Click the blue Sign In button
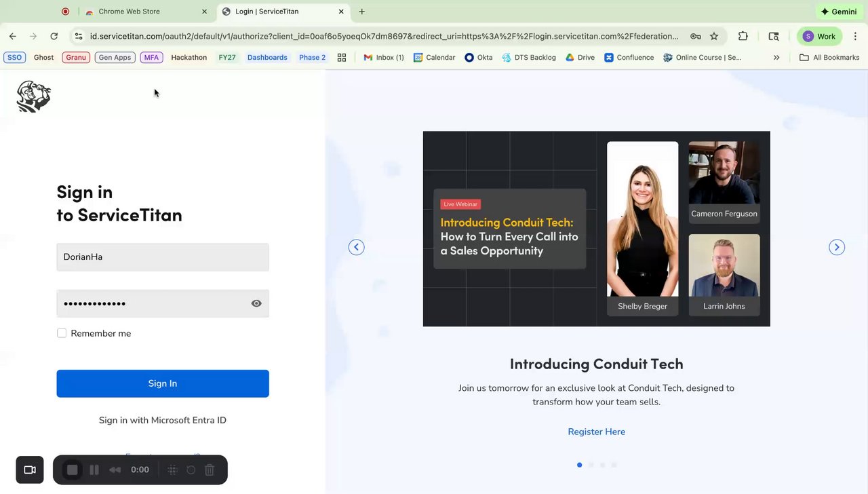The height and width of the screenshot is (494, 868). pyautogui.click(x=163, y=383)
